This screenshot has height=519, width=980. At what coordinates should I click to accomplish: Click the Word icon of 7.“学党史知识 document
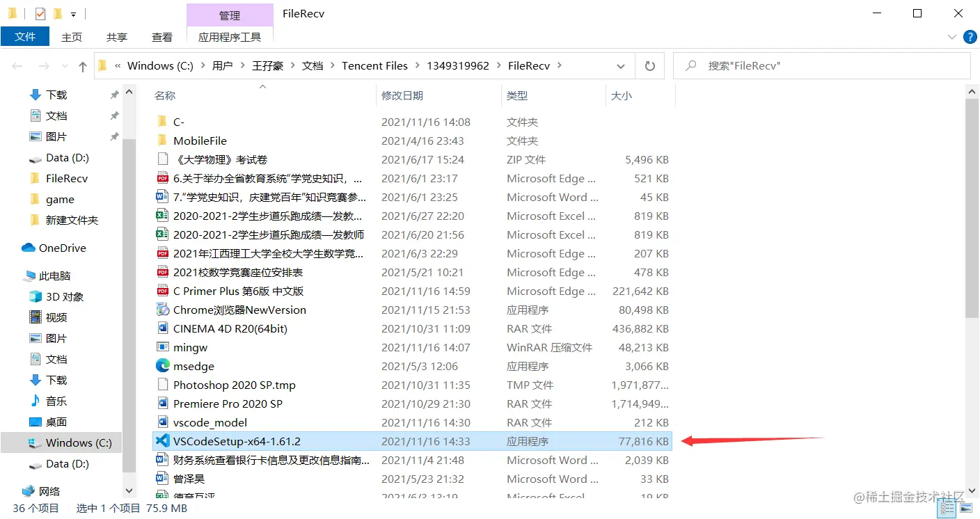click(162, 197)
